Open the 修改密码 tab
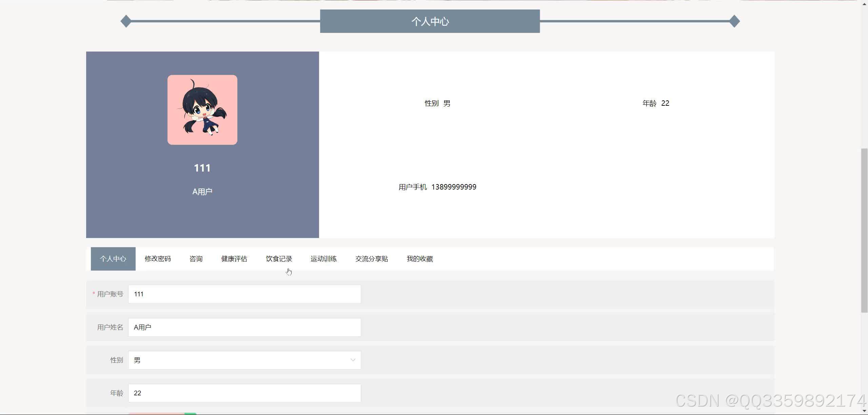868x415 pixels. point(158,259)
